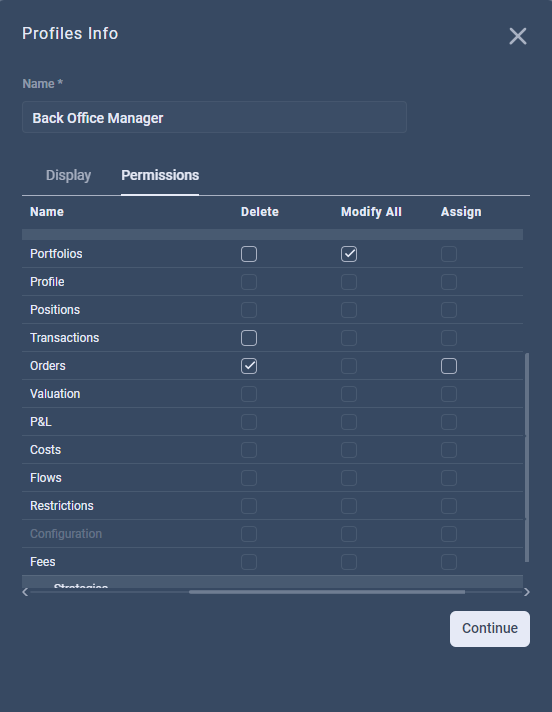Click the Assign column header
Screen dimensions: 552x712
click(461, 212)
